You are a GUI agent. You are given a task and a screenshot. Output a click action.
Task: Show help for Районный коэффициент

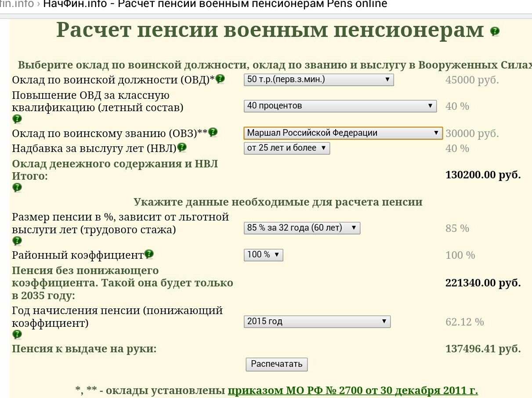pos(149,254)
